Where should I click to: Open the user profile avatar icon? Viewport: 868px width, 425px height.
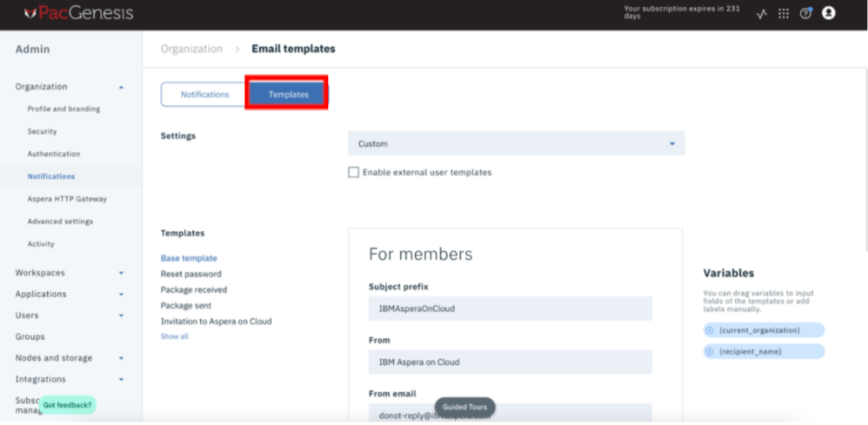point(828,13)
